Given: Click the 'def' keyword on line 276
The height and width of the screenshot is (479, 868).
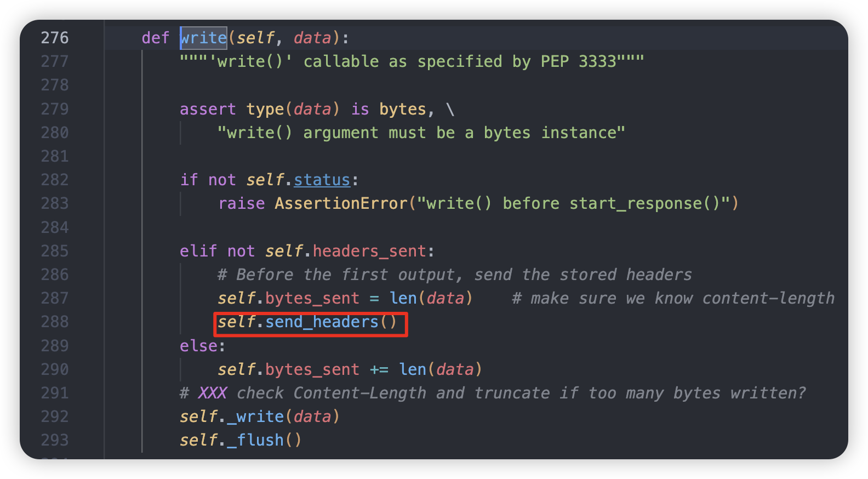Looking at the screenshot, I should (x=156, y=38).
